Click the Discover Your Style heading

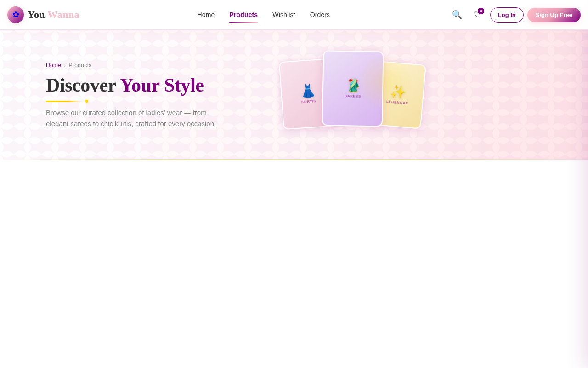point(124,85)
